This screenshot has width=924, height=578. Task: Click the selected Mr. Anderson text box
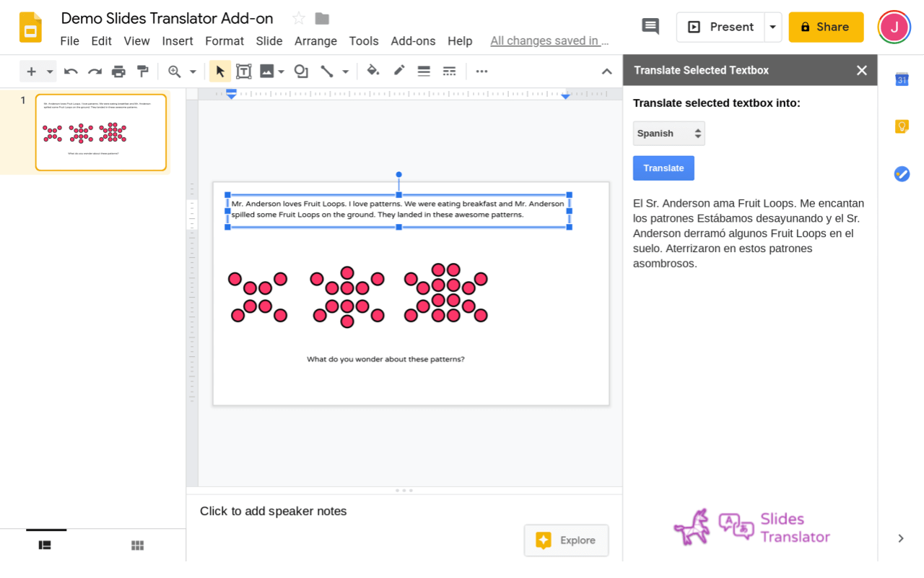[398, 210]
